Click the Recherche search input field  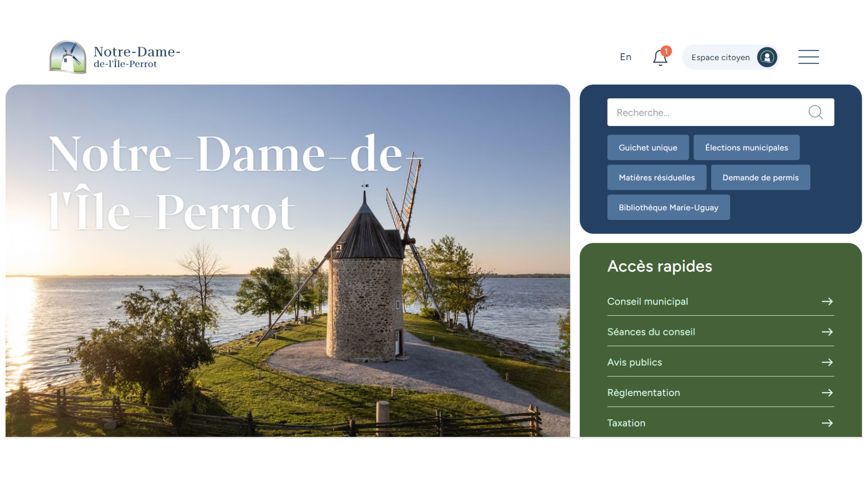coord(705,113)
